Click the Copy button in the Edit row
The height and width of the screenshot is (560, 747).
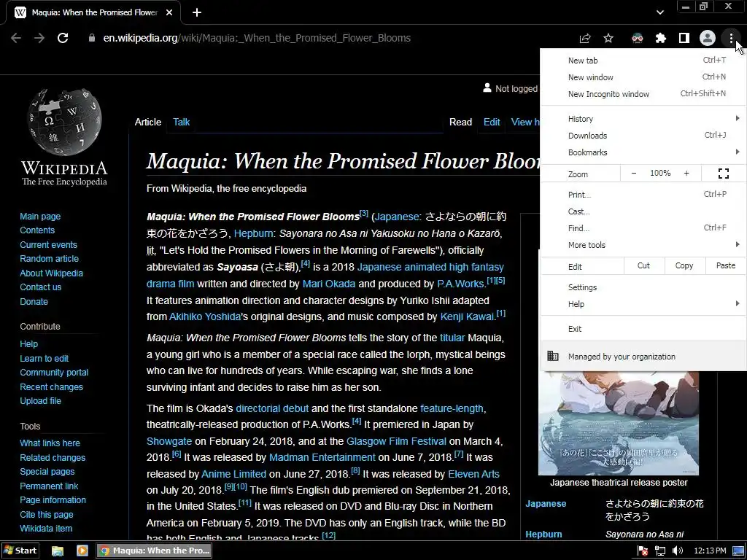click(x=684, y=265)
